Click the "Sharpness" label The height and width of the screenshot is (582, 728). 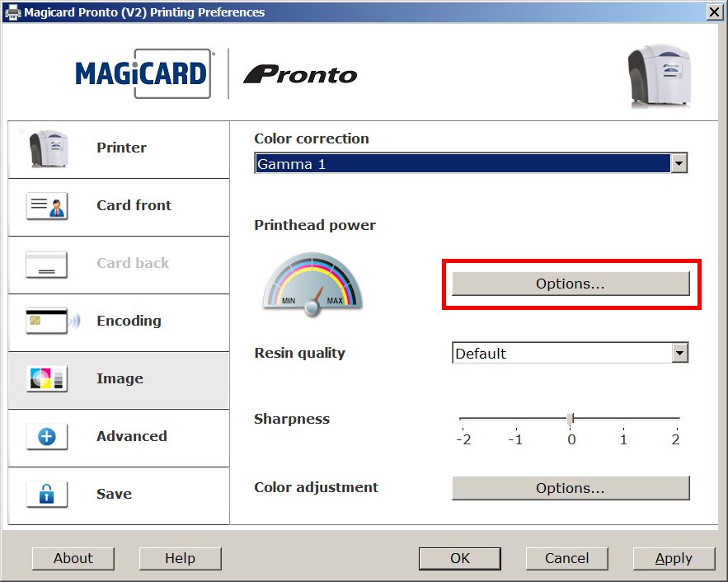point(292,419)
